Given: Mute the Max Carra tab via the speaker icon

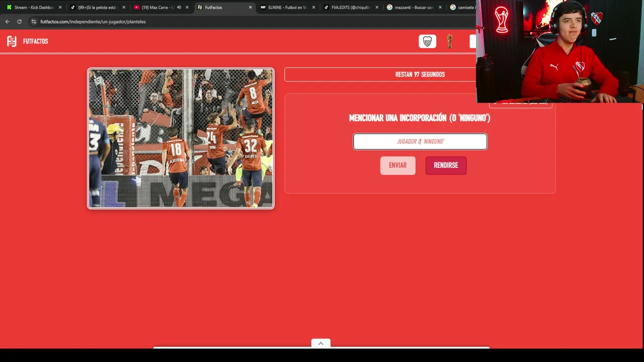Looking at the screenshot, I should click(x=179, y=8).
